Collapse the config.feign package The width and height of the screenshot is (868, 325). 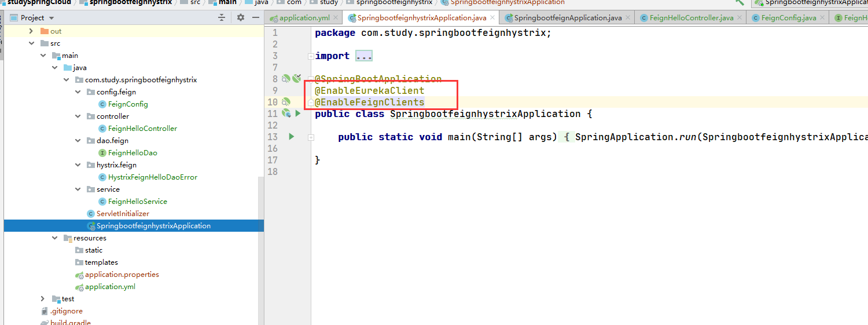point(78,92)
